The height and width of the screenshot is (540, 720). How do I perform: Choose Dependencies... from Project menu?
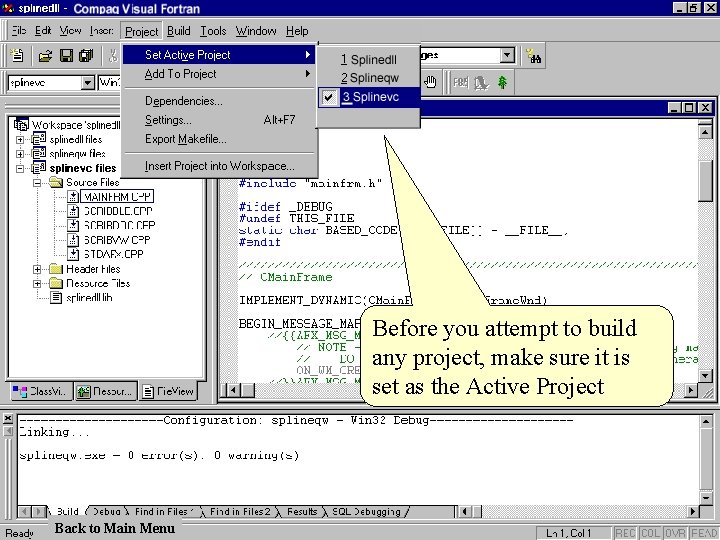(x=219, y=101)
